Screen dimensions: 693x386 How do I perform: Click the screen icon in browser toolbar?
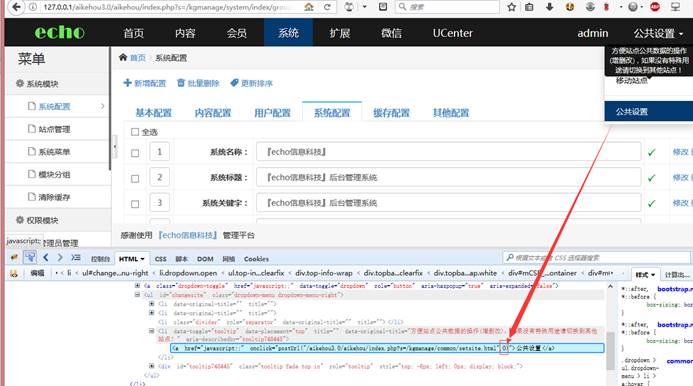(x=675, y=7)
